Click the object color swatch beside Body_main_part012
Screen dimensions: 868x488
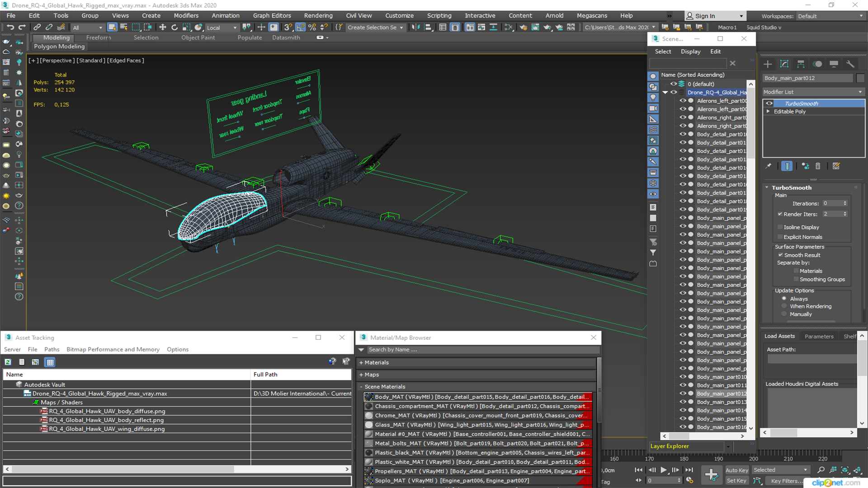click(860, 78)
